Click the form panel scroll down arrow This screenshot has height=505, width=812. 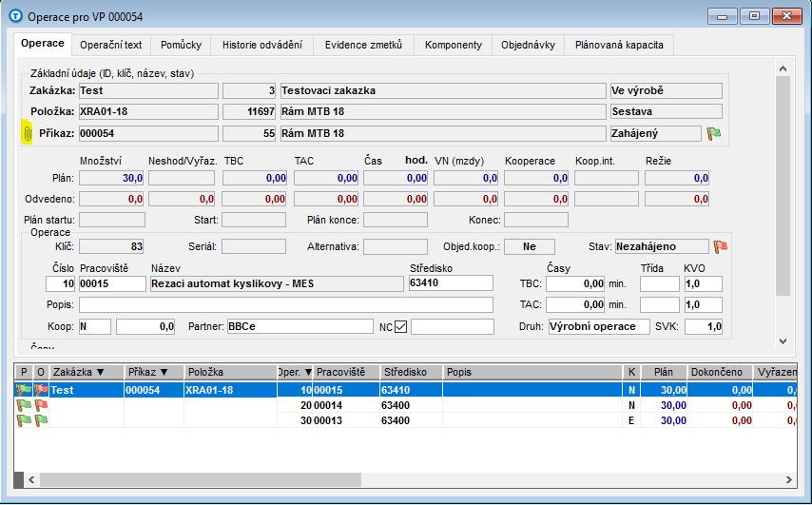tap(783, 341)
